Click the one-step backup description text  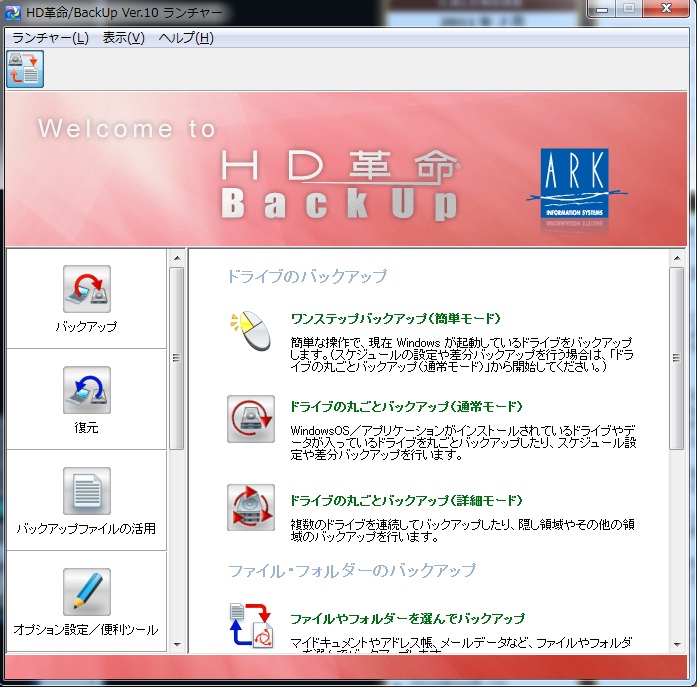462,354
